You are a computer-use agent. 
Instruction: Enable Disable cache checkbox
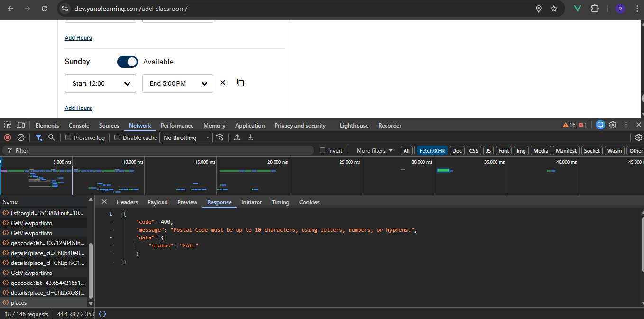pyautogui.click(x=117, y=137)
